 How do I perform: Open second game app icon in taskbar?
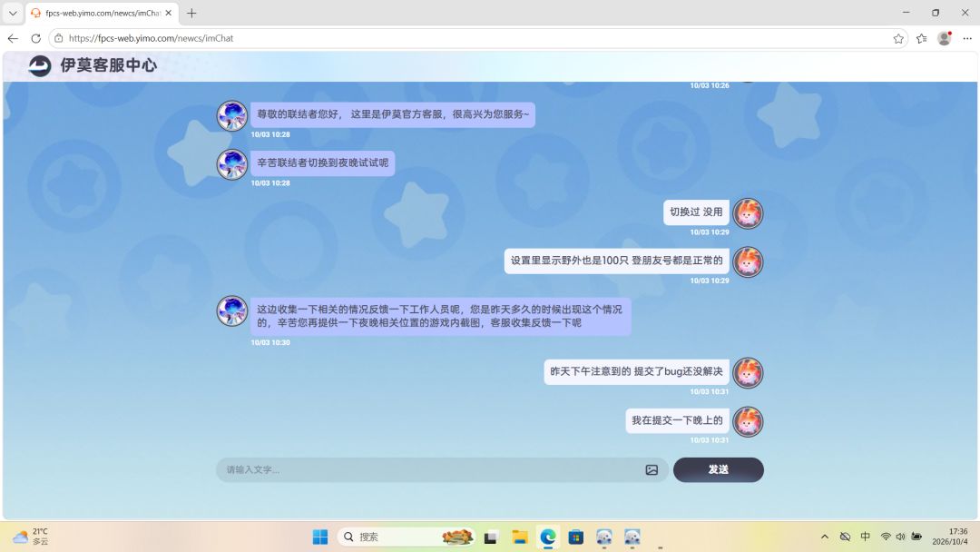(x=632, y=537)
